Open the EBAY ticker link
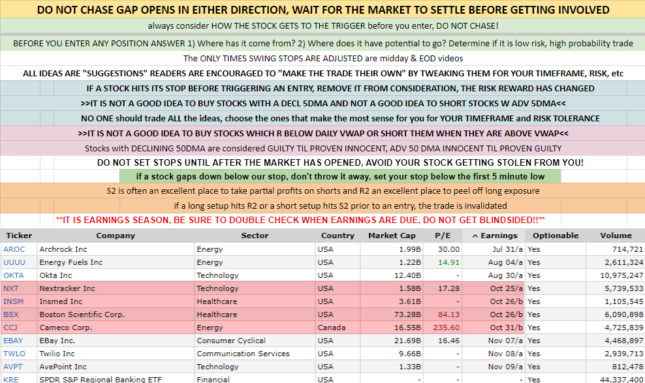The image size is (645, 383). click(13, 341)
